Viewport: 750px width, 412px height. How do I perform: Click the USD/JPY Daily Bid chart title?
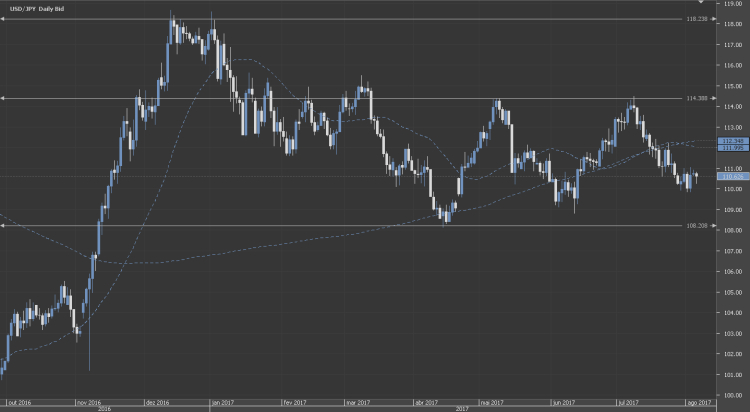coord(37,9)
